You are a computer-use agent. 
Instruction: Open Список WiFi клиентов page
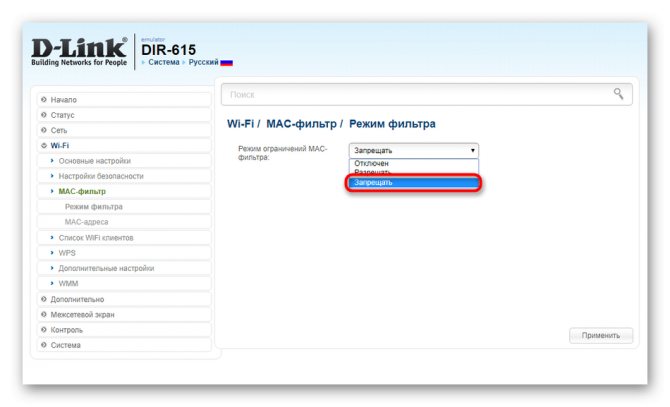pyautogui.click(x=124, y=237)
